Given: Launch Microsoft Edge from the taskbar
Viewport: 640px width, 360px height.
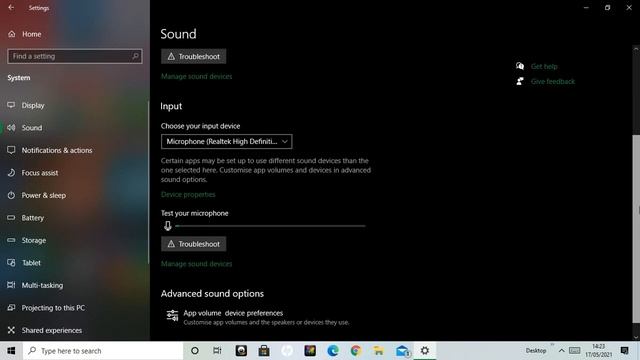Looking at the screenshot, I should coord(333,351).
